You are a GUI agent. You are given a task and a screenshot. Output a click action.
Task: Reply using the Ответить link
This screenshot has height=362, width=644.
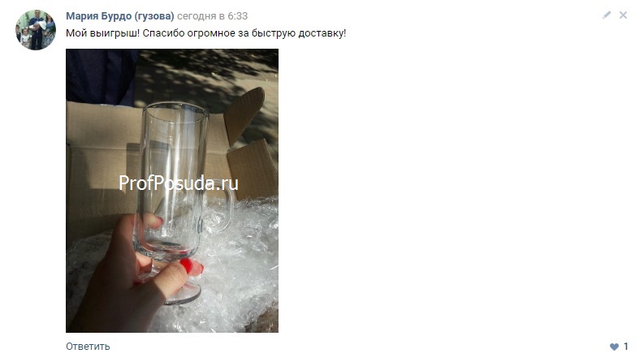click(x=88, y=347)
